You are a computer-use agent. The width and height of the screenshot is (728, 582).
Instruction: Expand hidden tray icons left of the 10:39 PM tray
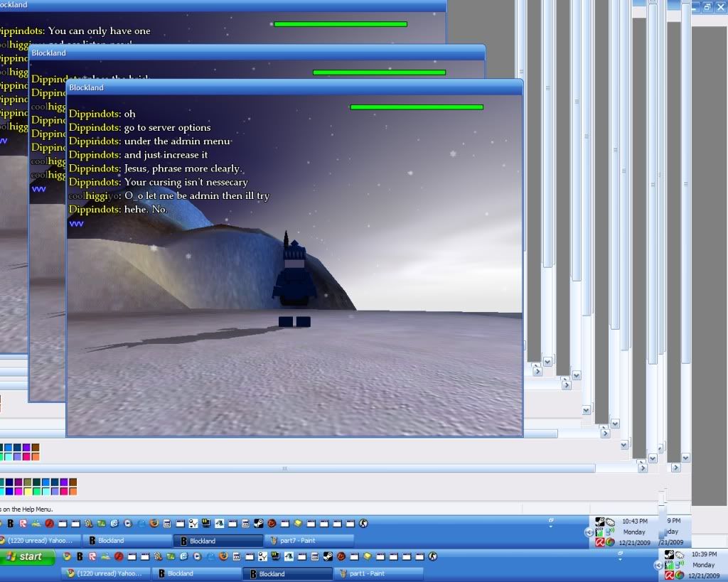click(x=658, y=565)
